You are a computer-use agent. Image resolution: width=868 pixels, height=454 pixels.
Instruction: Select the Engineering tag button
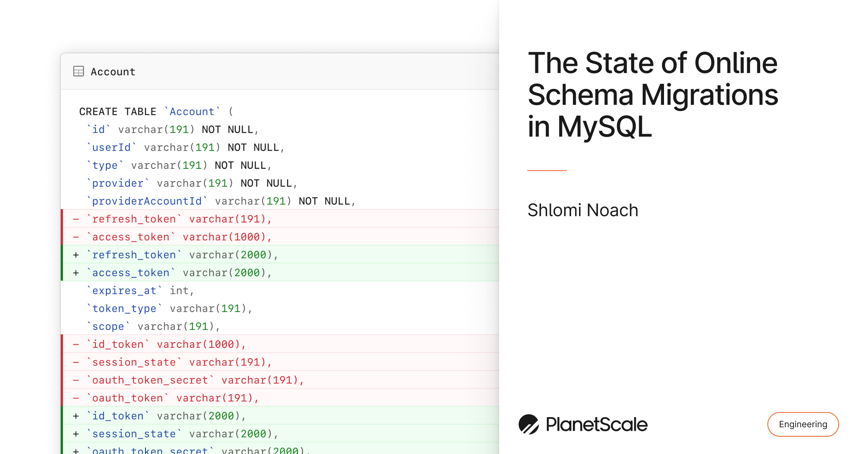(x=803, y=424)
